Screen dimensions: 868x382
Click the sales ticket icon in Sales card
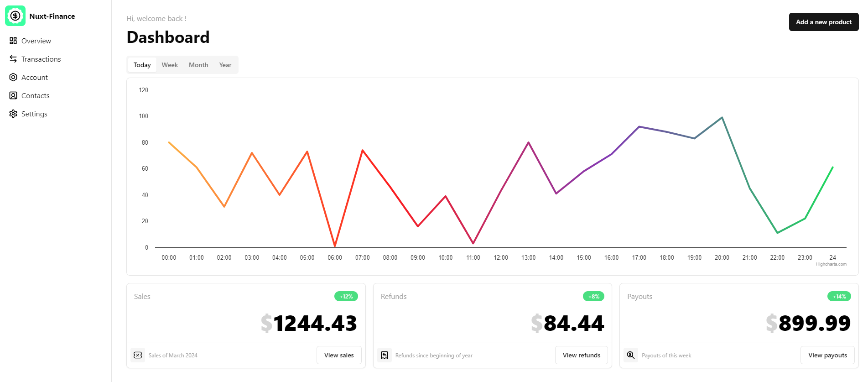138,355
